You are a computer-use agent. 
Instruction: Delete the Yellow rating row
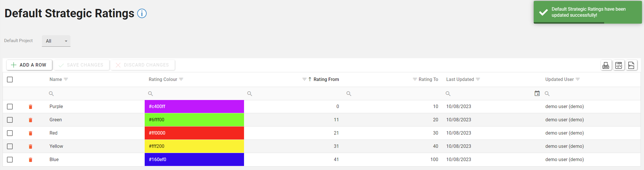coord(30,147)
